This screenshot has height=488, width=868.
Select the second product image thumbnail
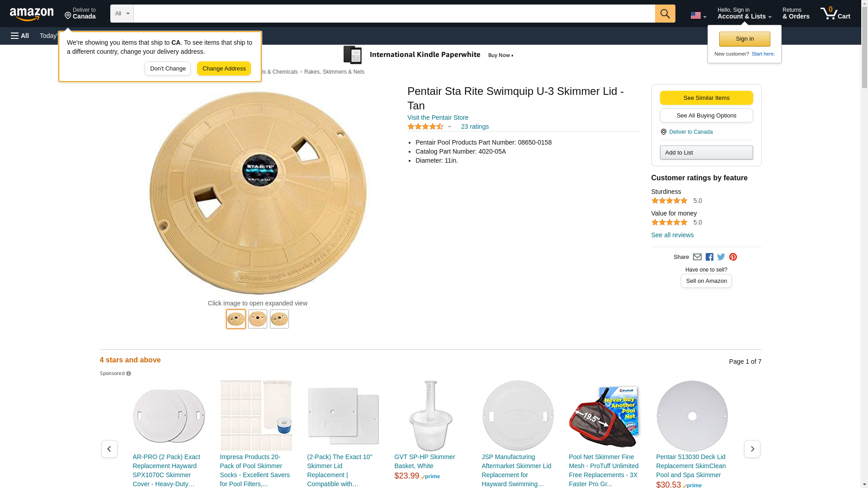click(x=258, y=319)
